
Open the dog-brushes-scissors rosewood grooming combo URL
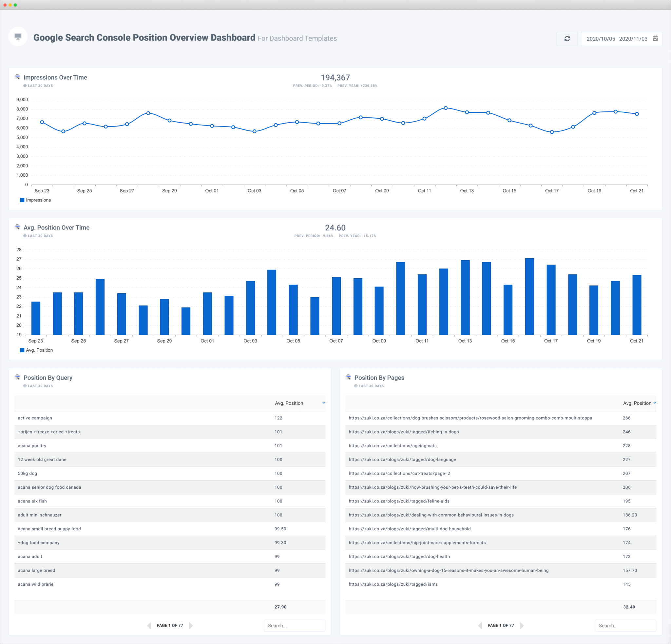(x=470, y=418)
